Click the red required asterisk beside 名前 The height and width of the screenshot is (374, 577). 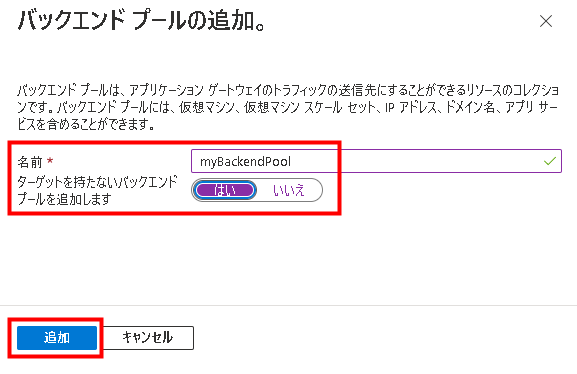click(50, 161)
